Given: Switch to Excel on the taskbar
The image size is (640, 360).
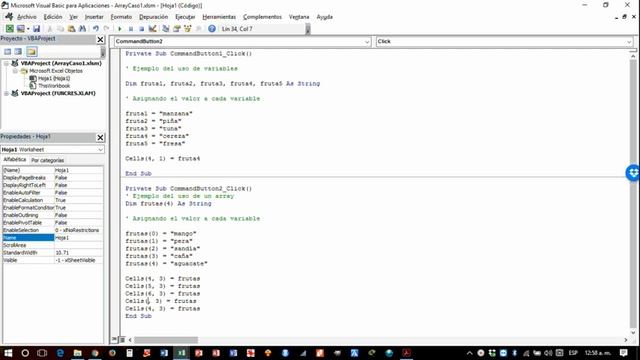Looking at the screenshot, I should [181, 353].
